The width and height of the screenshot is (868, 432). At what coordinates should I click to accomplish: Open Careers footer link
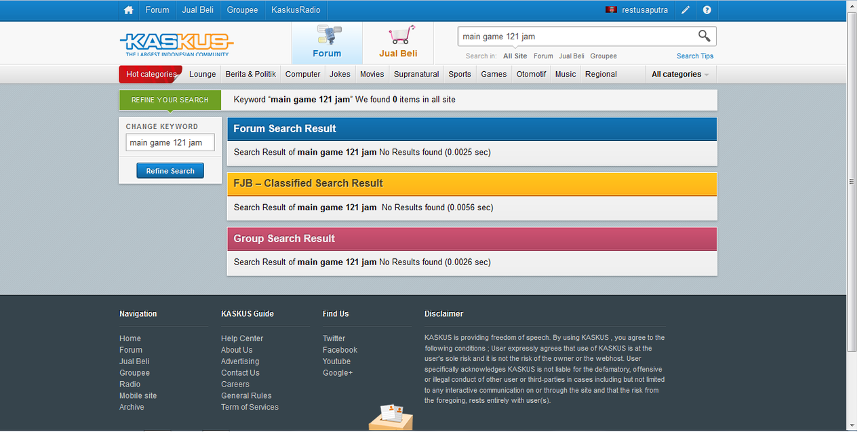click(x=235, y=385)
